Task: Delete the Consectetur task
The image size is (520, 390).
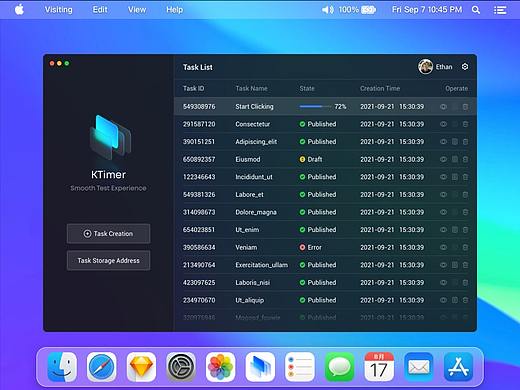Action: point(465,124)
